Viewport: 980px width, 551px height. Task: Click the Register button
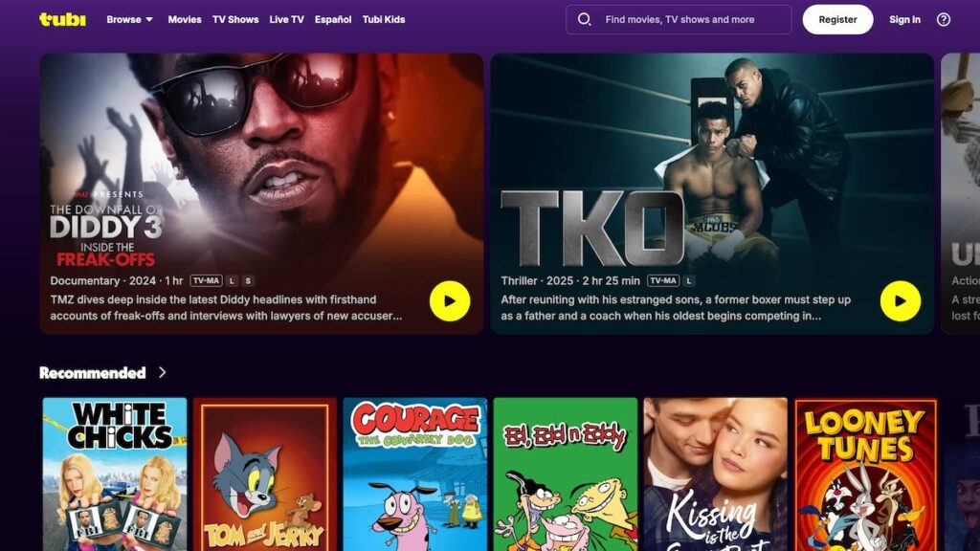pyautogui.click(x=837, y=19)
